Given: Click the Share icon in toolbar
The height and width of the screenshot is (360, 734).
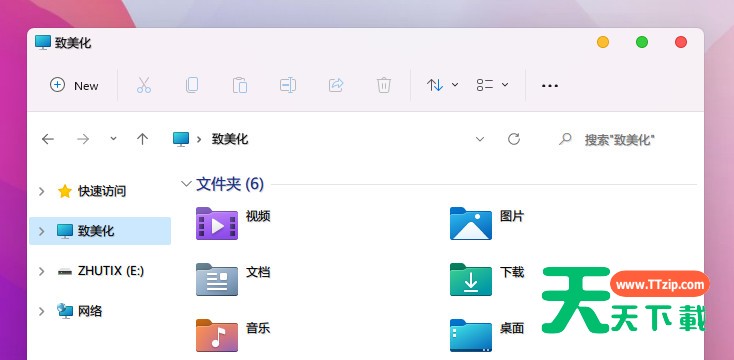Looking at the screenshot, I should coord(336,85).
